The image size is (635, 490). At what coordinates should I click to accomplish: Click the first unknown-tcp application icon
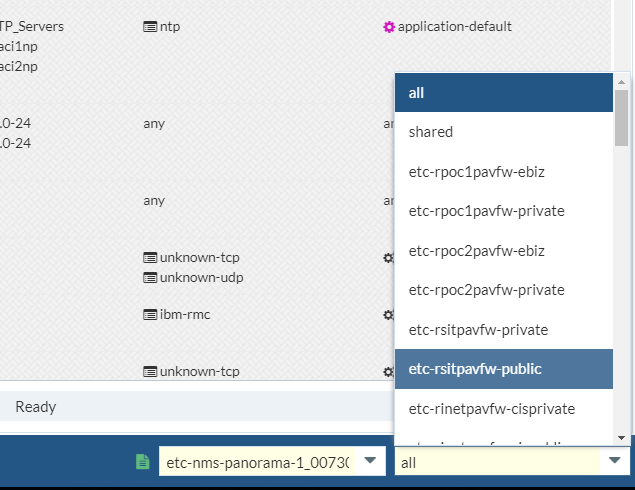click(x=150, y=258)
